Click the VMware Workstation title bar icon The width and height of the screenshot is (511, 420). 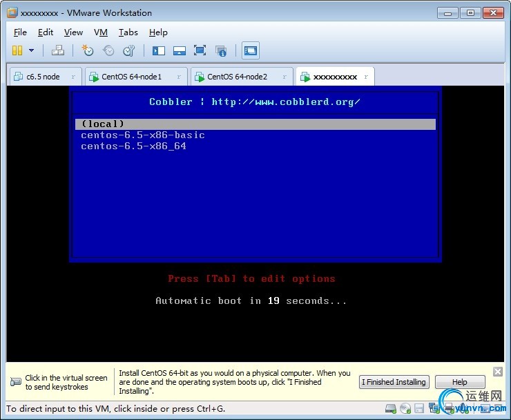pos(12,12)
